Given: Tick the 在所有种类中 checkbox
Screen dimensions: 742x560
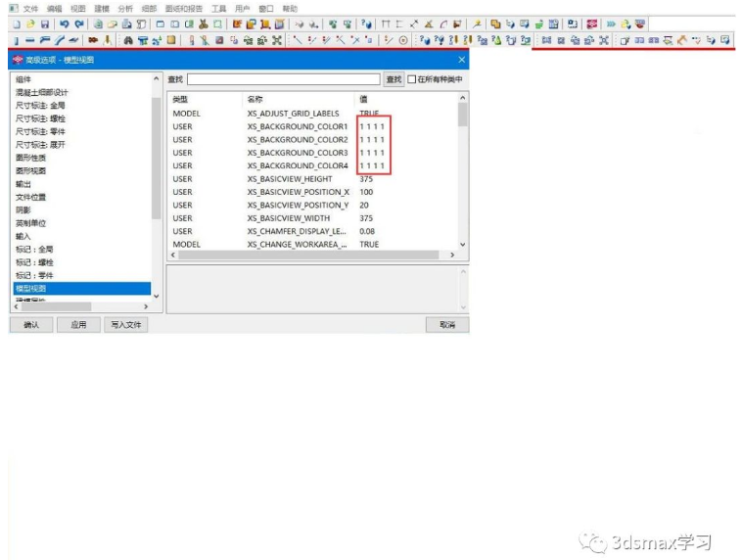Looking at the screenshot, I should pos(412,79).
